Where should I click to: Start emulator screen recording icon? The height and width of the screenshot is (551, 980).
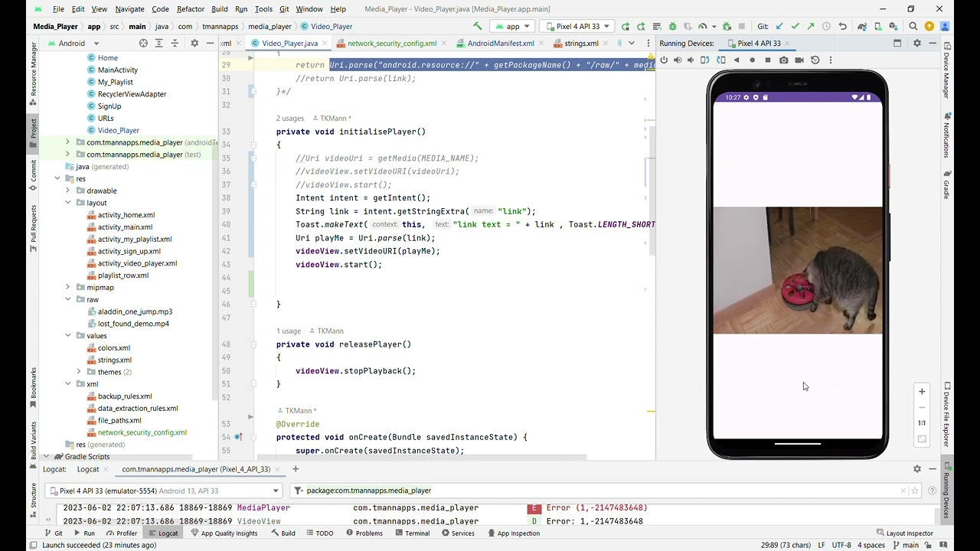click(799, 60)
